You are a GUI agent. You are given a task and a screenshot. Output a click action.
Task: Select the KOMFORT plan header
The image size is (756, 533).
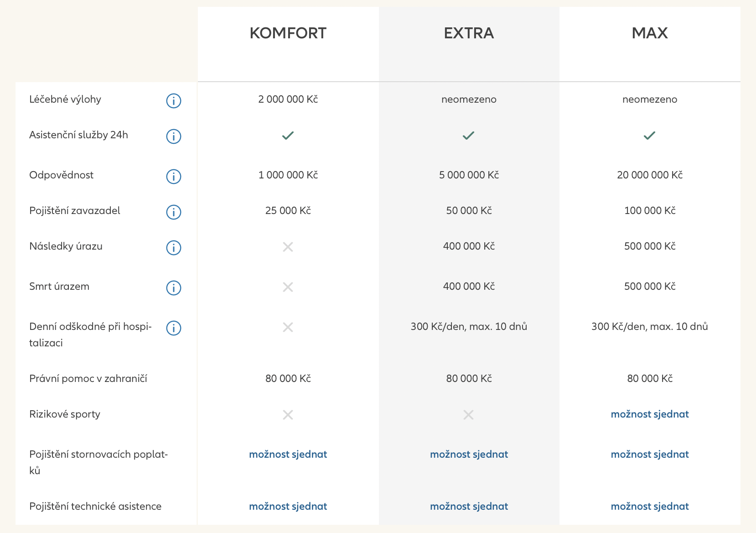(x=288, y=33)
